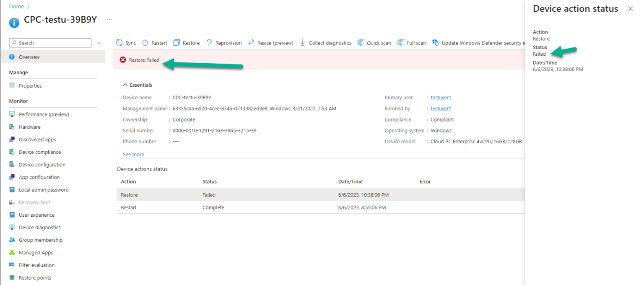The height and width of the screenshot is (285, 644).
Task: Expand device details with See more link
Action: click(x=133, y=154)
